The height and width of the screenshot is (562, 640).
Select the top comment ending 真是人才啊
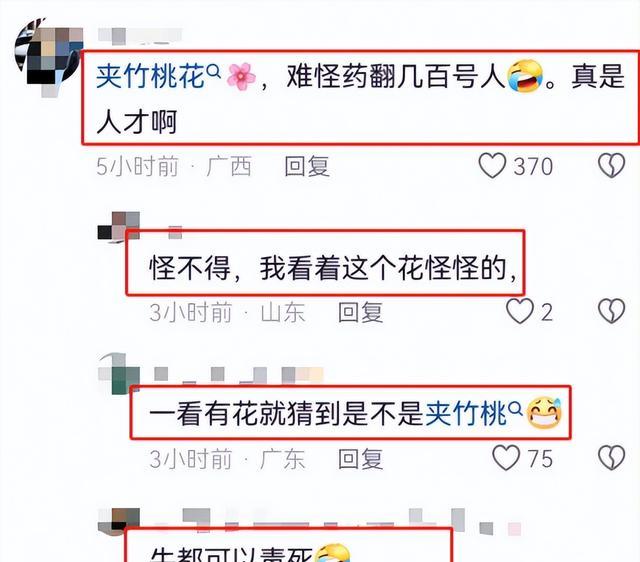point(360,99)
